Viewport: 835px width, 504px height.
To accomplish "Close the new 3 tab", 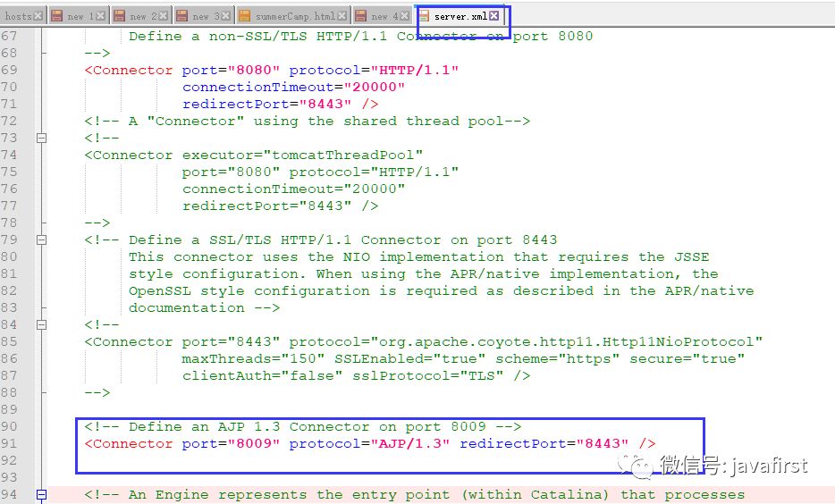I will 226,16.
